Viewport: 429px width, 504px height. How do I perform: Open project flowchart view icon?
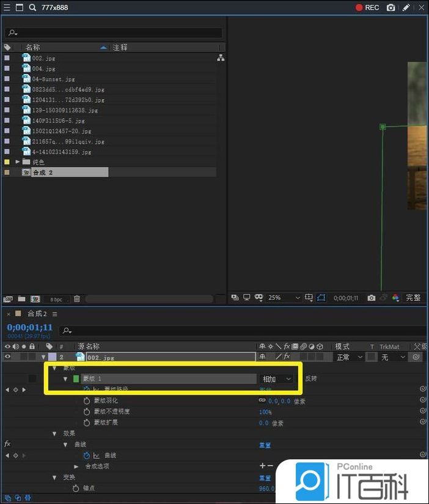point(221,58)
